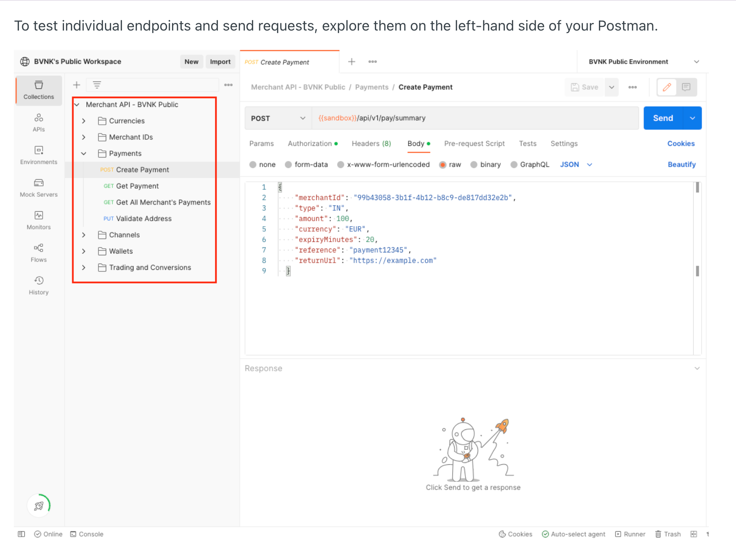Open tab bar more options ellipsis
This screenshot has width=736, height=560.
[373, 62]
